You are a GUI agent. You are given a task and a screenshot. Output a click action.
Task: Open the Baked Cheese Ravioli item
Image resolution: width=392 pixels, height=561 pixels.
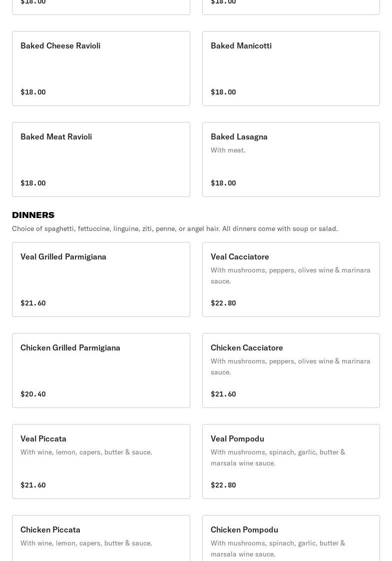coord(101,68)
